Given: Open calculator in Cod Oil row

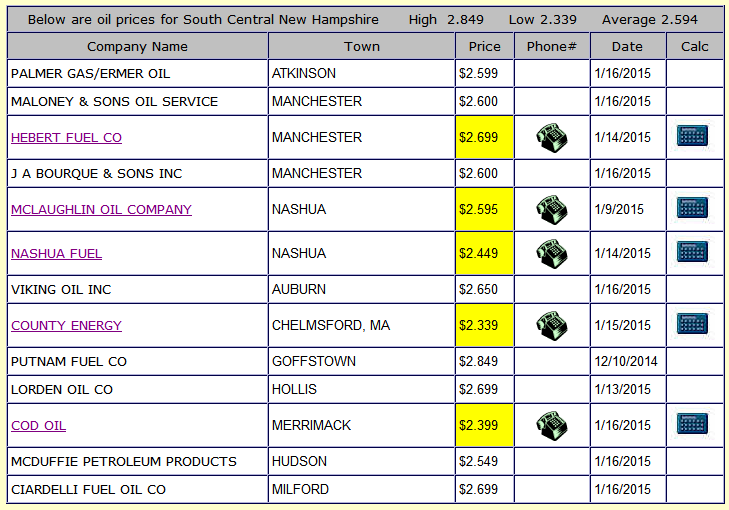Looking at the screenshot, I should pos(692,424).
